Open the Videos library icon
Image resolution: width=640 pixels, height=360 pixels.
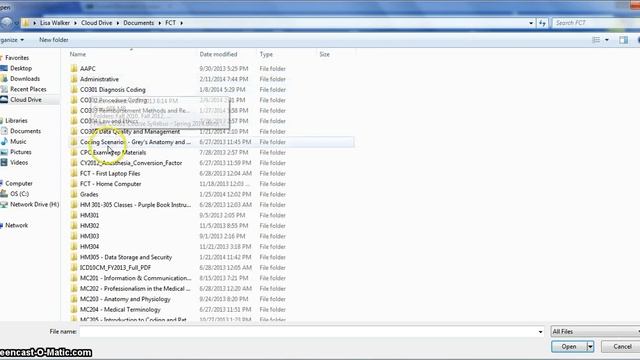coord(4,162)
